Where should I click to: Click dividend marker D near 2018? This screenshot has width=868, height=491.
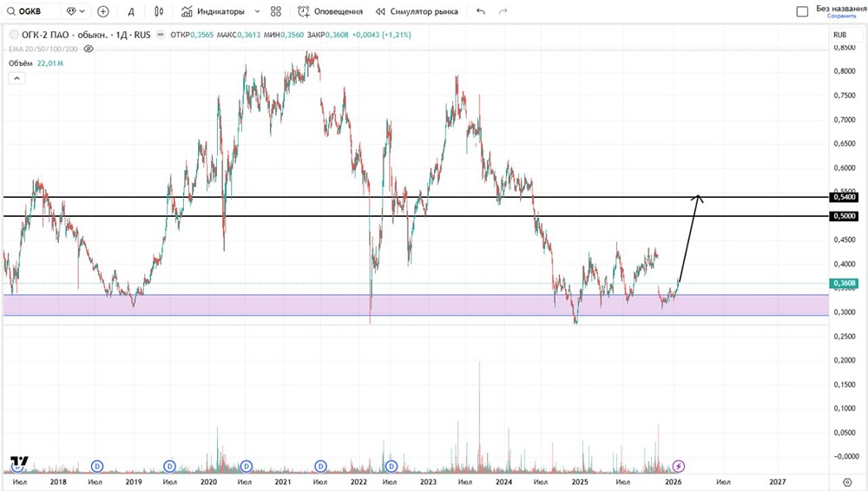click(97, 466)
